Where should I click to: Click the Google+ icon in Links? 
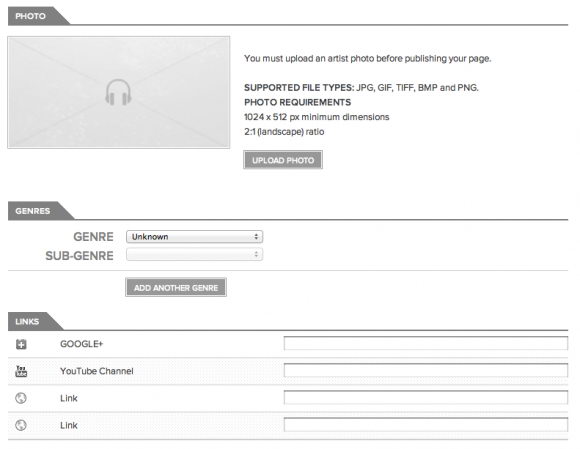[x=21, y=344]
